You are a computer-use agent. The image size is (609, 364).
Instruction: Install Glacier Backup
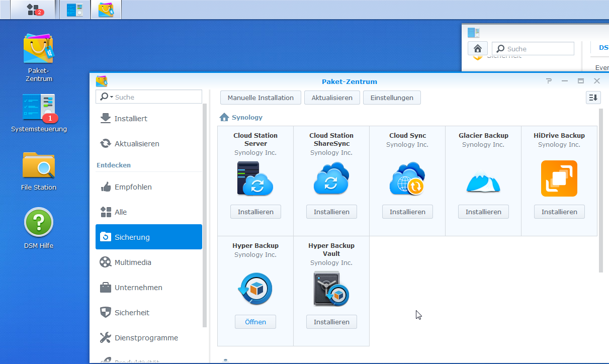[483, 212]
